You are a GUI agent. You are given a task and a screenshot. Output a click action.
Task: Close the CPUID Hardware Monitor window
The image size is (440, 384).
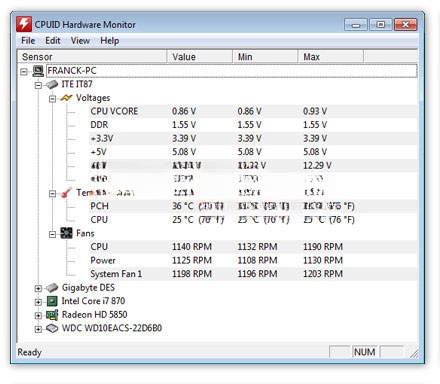point(405,25)
